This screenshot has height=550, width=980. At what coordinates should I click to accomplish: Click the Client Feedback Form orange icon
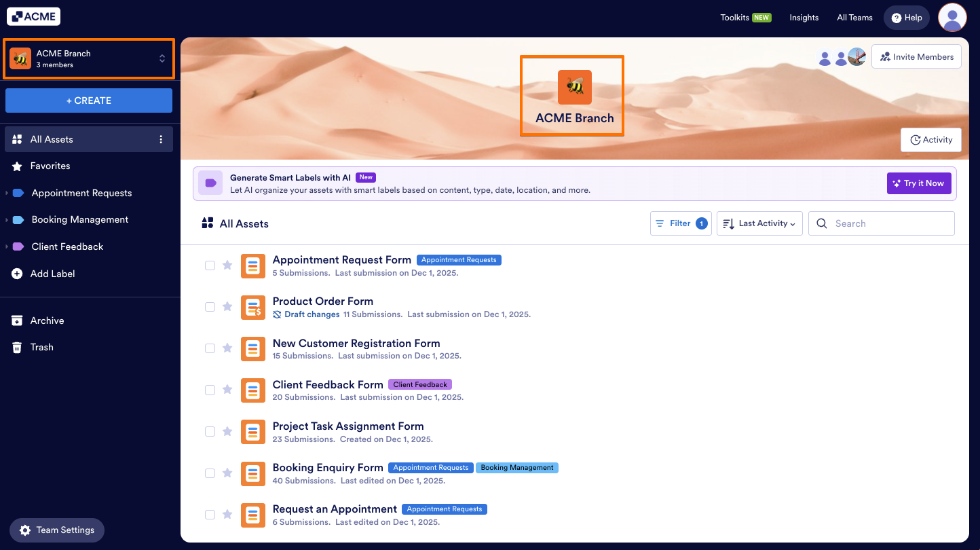click(253, 390)
